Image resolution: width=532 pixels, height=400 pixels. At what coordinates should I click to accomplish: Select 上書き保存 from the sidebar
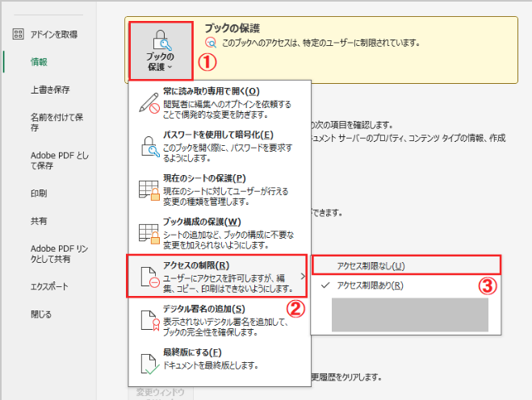[49, 89]
